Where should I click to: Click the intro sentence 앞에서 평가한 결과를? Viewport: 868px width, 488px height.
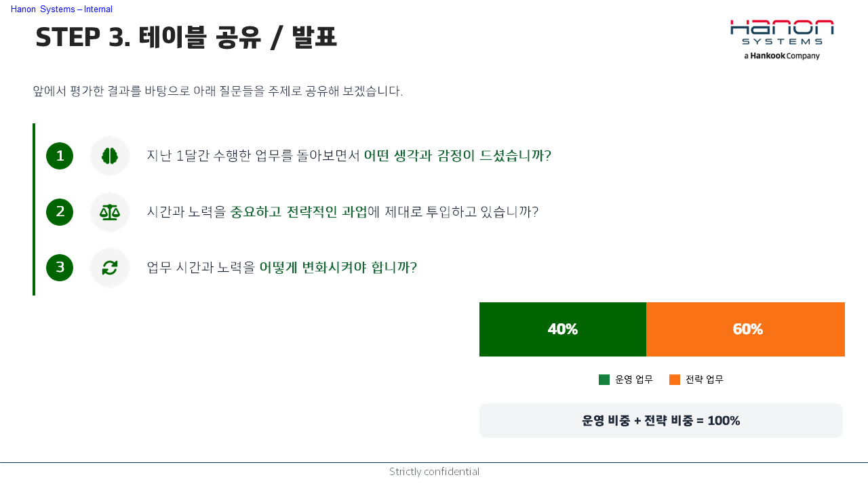(218, 91)
